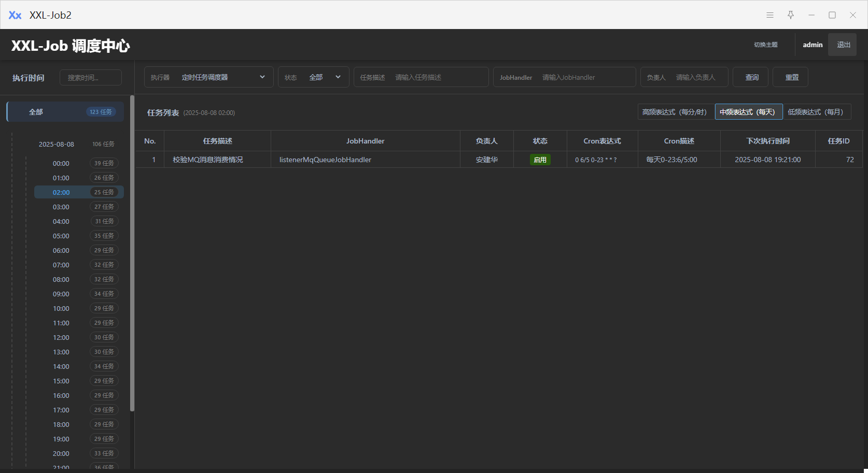Click the Cron表达式 column header
Screen dimensions: 868x473
[602, 141]
